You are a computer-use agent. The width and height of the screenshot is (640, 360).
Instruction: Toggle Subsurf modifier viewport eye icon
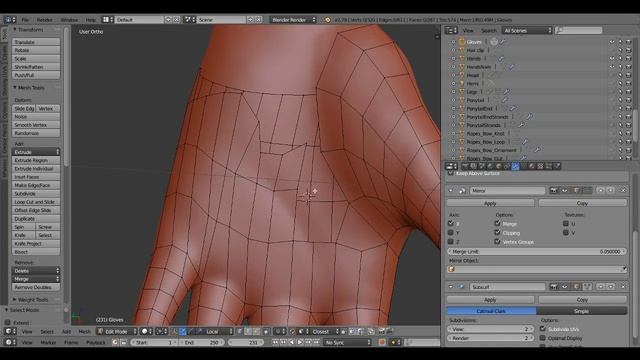pos(565,287)
